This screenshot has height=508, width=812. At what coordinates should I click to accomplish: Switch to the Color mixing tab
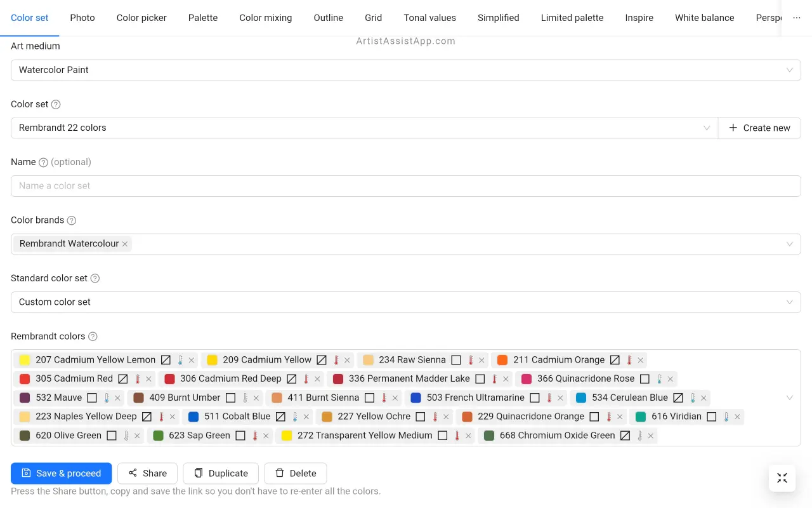[265, 18]
